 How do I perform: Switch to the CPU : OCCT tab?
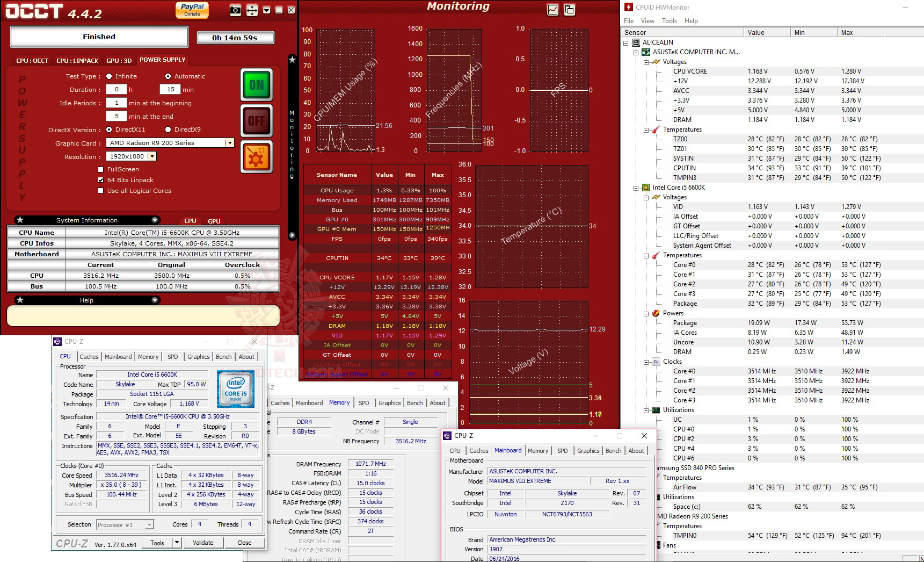point(32,61)
